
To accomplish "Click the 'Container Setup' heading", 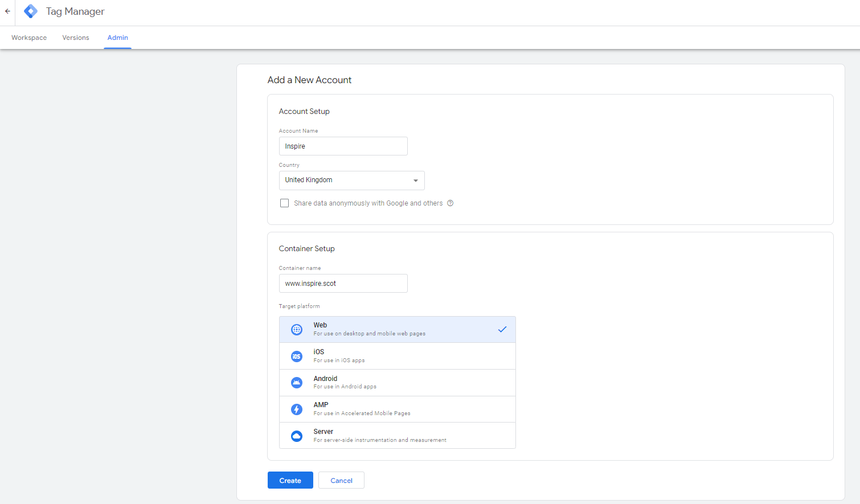I will point(306,249).
